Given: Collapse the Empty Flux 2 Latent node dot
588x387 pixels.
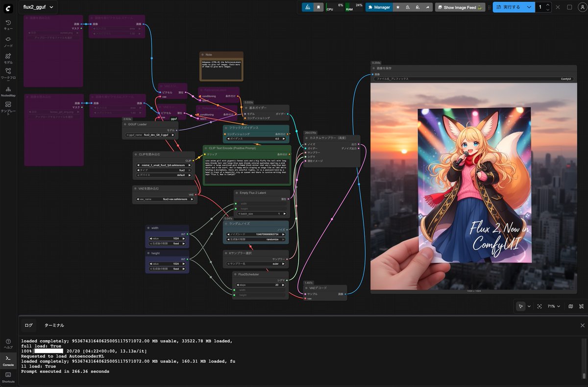Looking at the screenshot, I should tap(236, 193).
